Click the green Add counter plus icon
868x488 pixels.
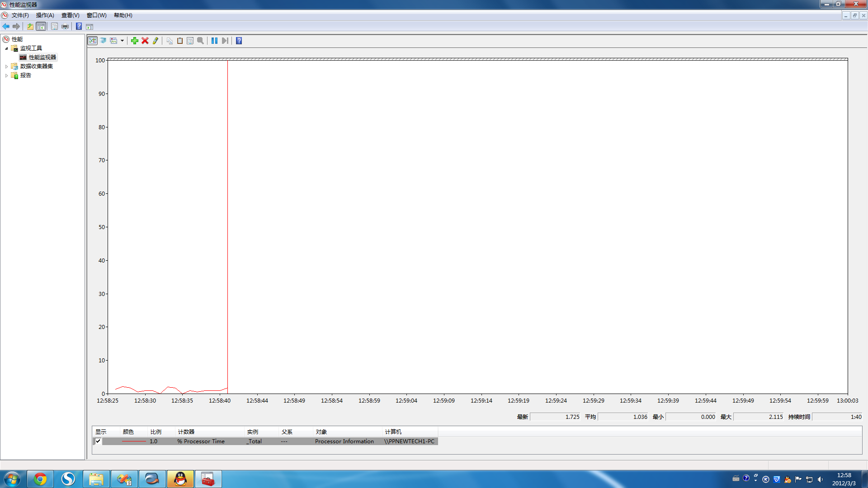pos(135,41)
